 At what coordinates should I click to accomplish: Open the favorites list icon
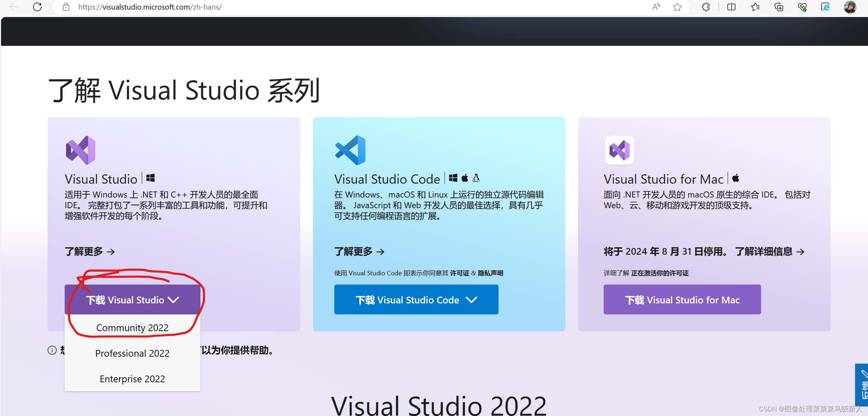[755, 7]
